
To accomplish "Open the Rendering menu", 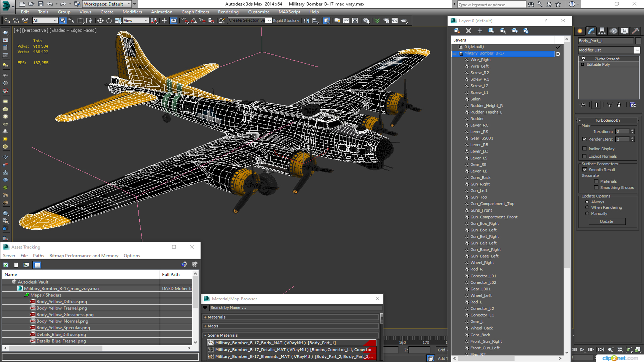I will tap(228, 12).
